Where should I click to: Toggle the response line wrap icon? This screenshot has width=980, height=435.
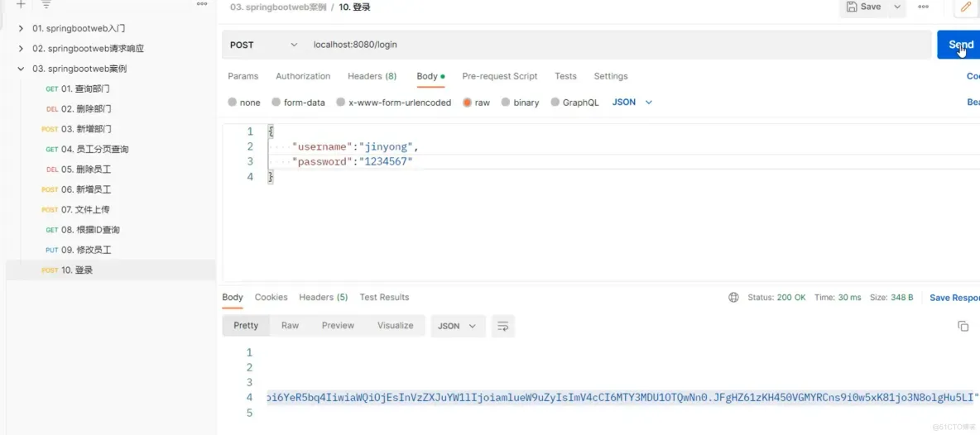pos(502,326)
